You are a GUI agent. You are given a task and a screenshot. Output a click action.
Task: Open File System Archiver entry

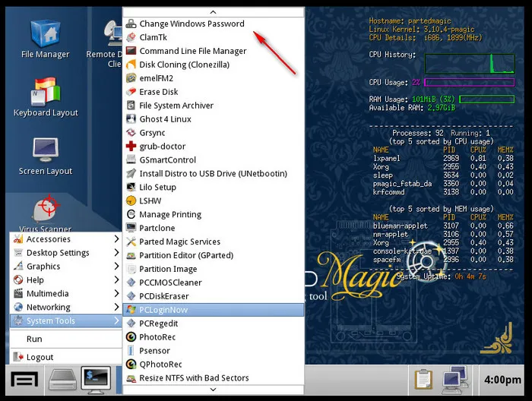click(213, 106)
